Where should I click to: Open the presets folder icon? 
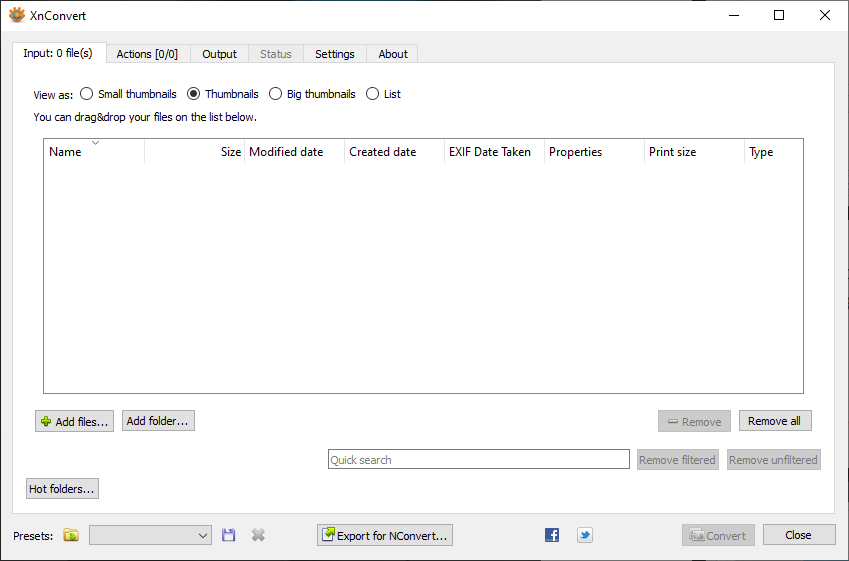click(x=71, y=536)
